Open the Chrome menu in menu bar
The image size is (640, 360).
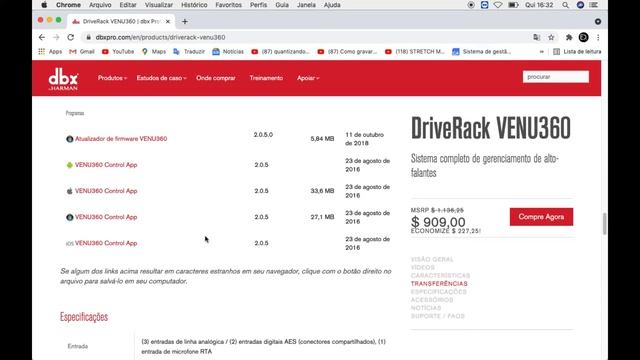tap(68, 5)
